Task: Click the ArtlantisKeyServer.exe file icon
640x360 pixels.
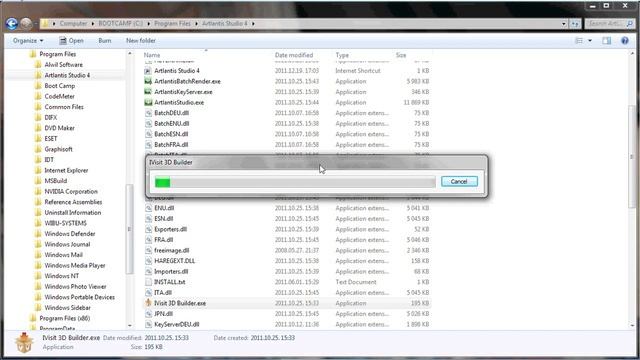Action: 148,92
